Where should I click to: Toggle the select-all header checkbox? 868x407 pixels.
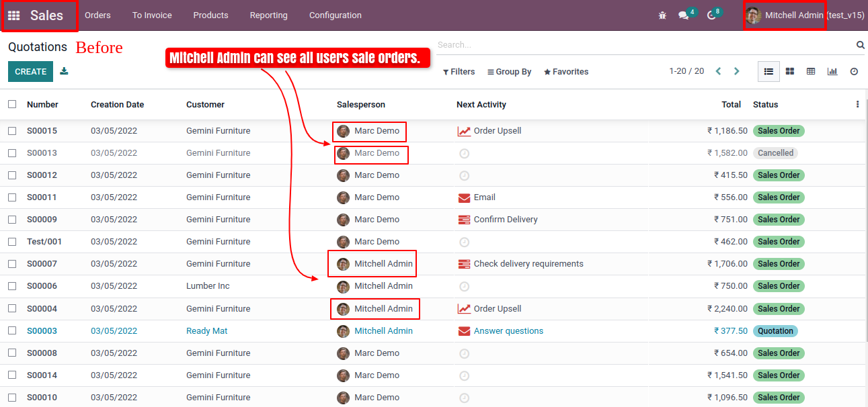(x=12, y=104)
